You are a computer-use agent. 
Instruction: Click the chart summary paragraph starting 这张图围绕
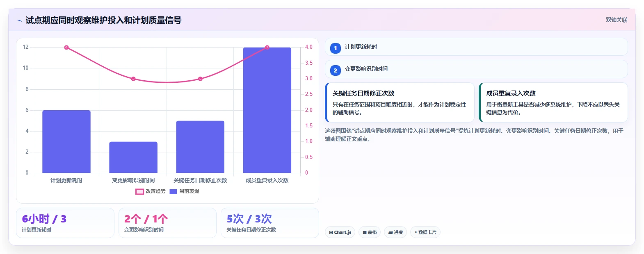(474, 135)
